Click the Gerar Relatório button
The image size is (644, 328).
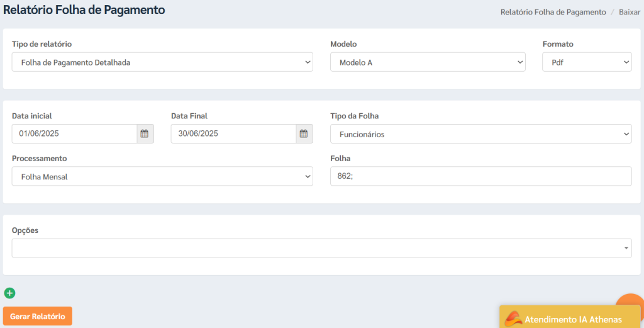pos(37,316)
